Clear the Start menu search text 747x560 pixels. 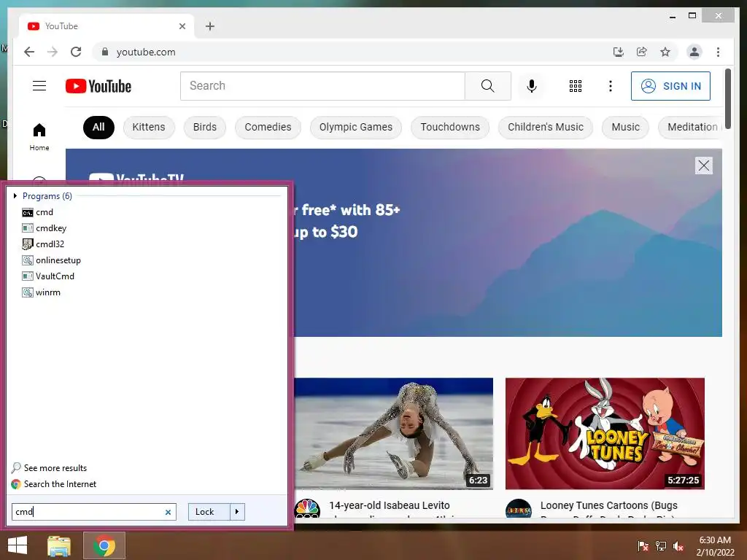click(168, 513)
